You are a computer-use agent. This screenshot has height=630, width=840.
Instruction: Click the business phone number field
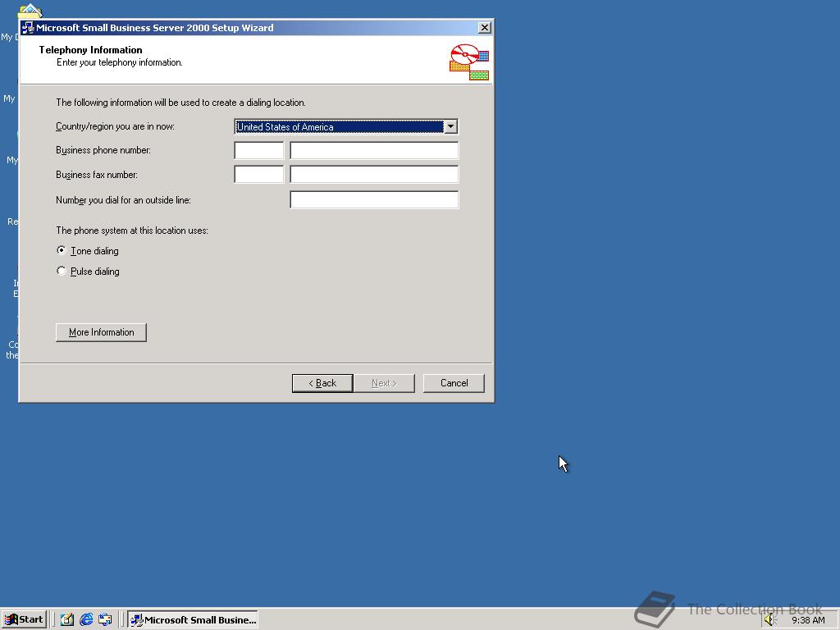tap(374, 151)
